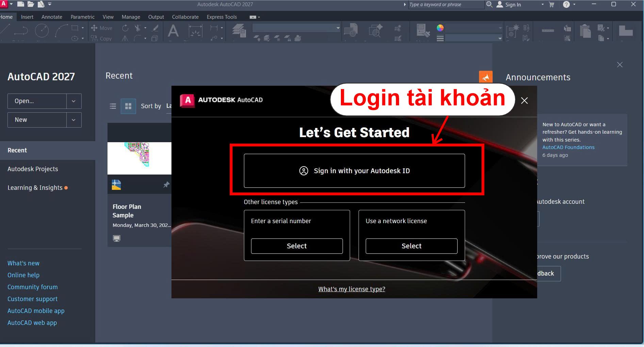Click the object color wheel swatch
The image size is (644, 347).
[440, 28]
